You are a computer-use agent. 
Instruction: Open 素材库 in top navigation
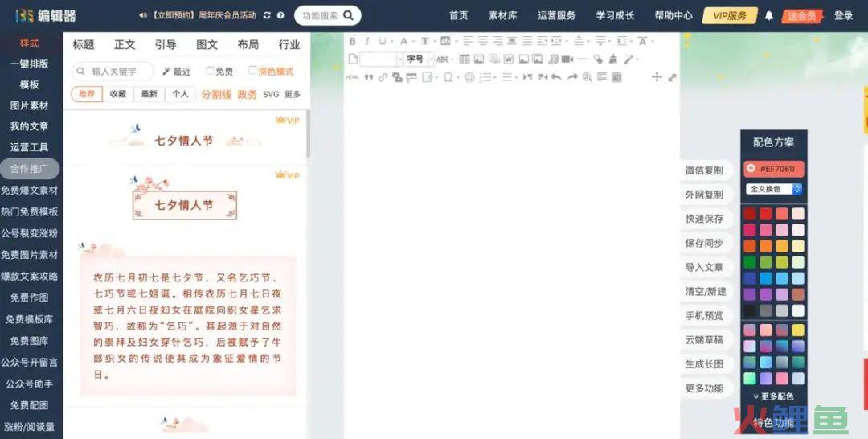[x=502, y=15]
